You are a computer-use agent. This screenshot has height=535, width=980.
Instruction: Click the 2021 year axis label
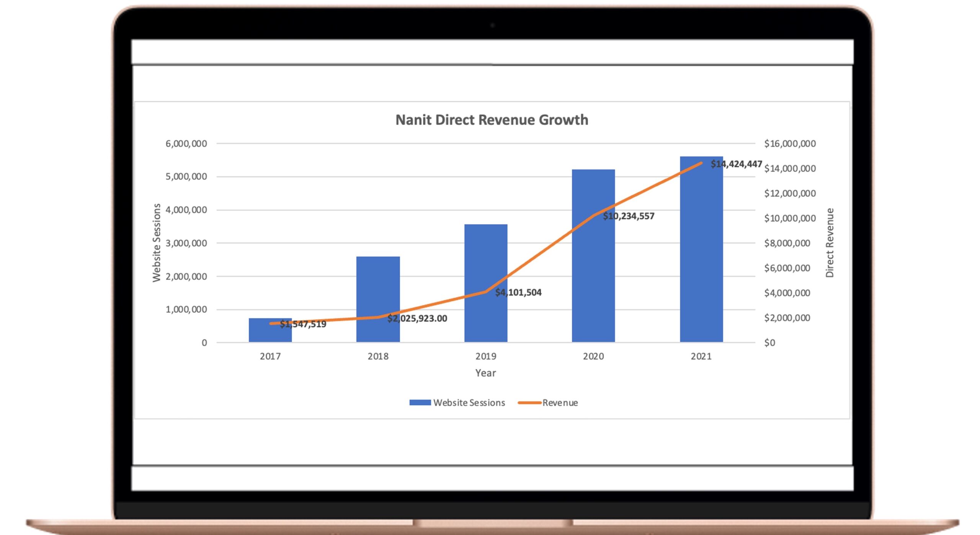coord(701,356)
